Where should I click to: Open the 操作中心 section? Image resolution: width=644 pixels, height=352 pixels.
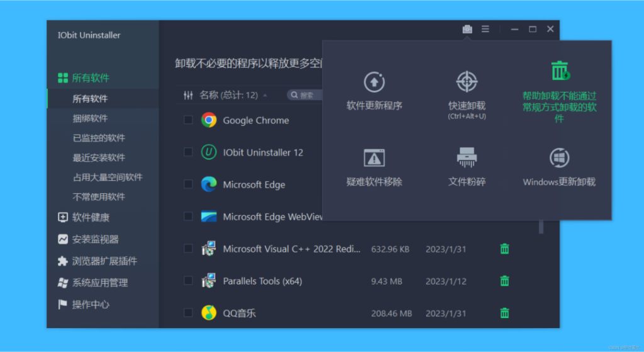pos(91,304)
